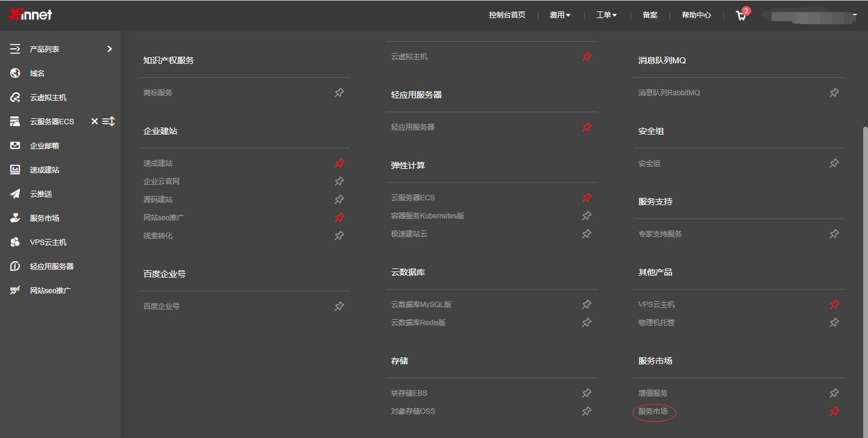
Task: Go to 控制台首页
Action: [507, 15]
